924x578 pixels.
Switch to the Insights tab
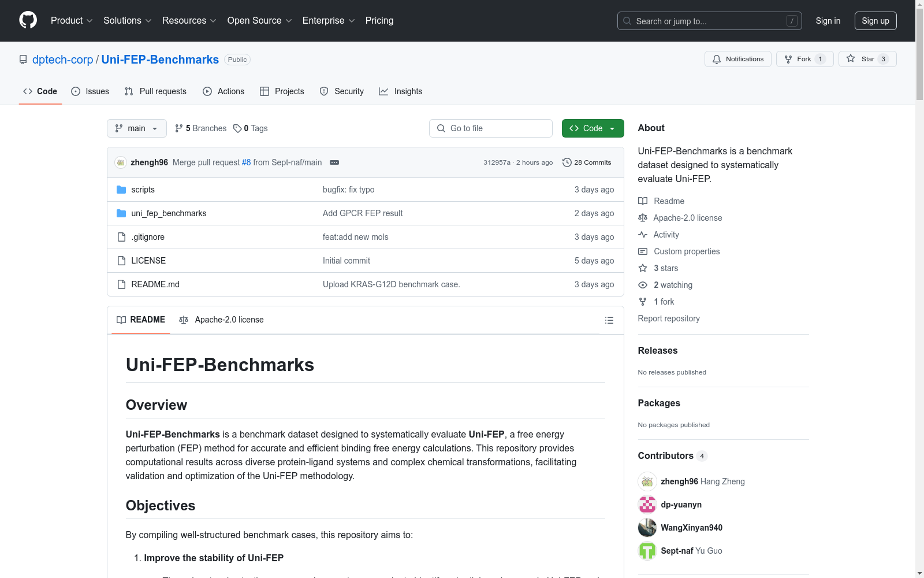click(401, 91)
